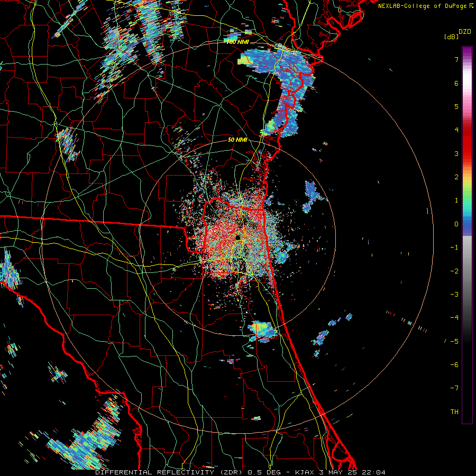Click the -7 value on the scale
The height and width of the screenshot is (476, 476).
pos(454,388)
